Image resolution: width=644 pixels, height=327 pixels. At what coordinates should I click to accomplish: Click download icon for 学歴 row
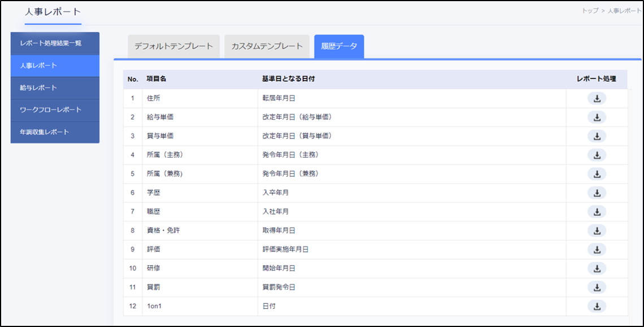click(x=597, y=193)
